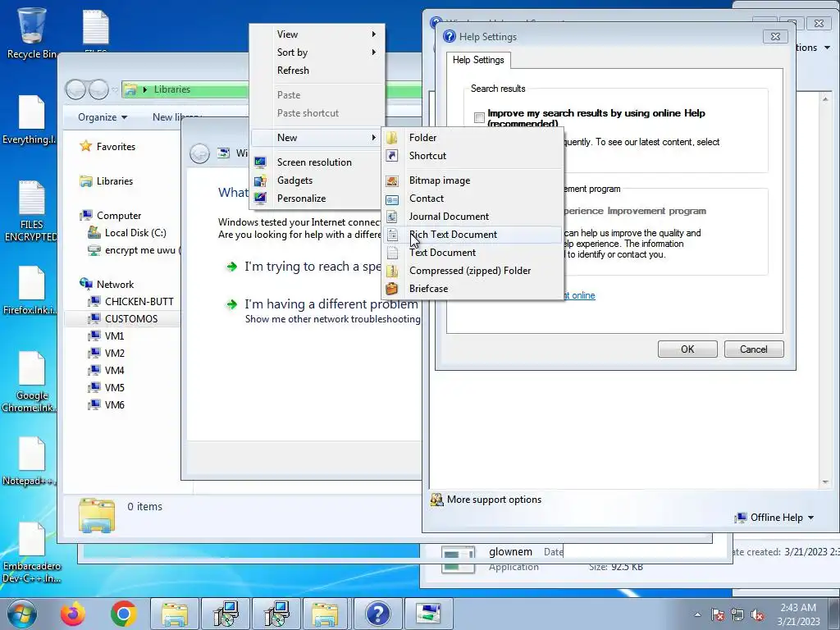Click the Back button in Explorer window
The image size is (840, 630).
75,89
